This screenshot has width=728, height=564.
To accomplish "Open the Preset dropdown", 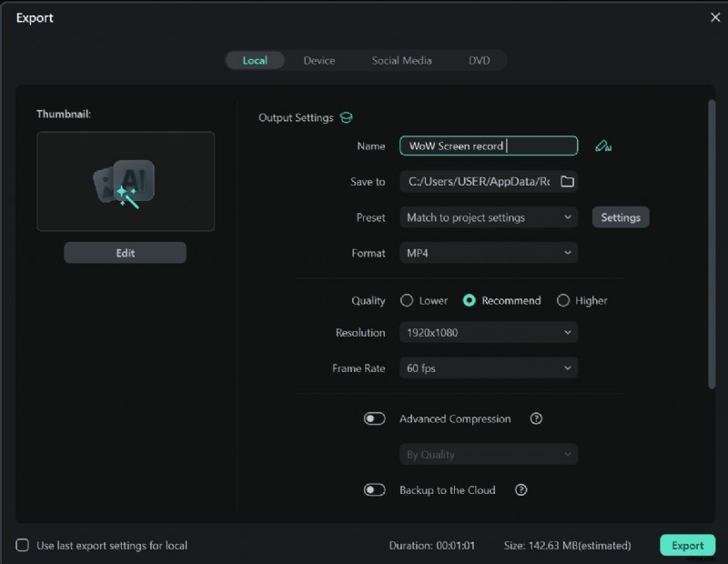I will point(489,217).
